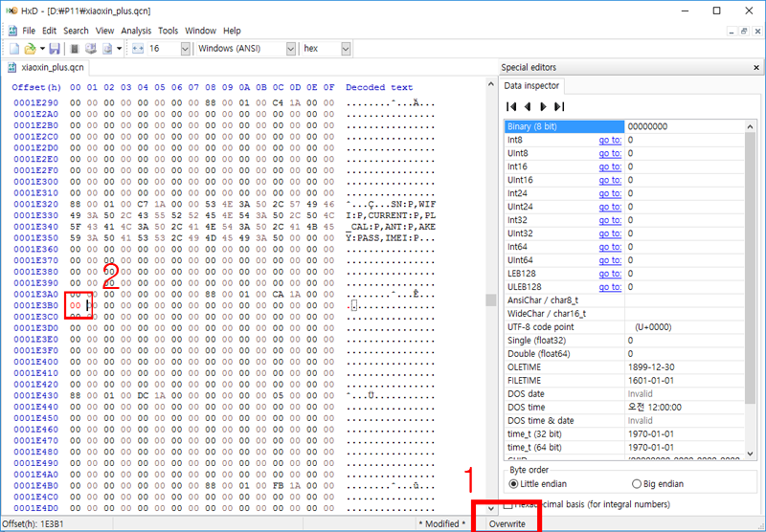Click the go to link for UInt64
The image size is (766, 532).
610,260
